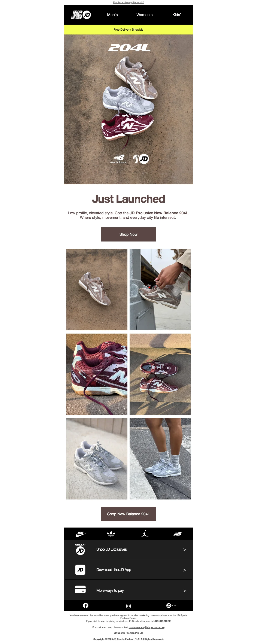
Task: Visit the JD Facebook page icon
Action: click(85, 605)
